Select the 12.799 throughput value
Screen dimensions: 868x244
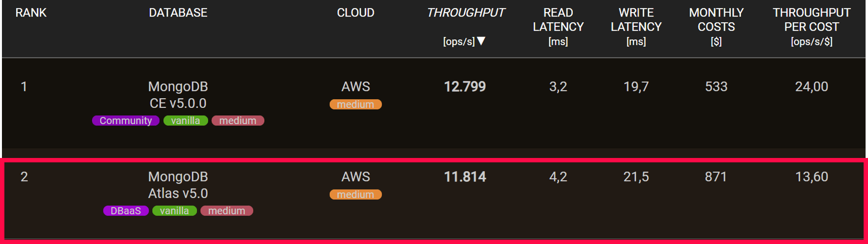tap(464, 87)
